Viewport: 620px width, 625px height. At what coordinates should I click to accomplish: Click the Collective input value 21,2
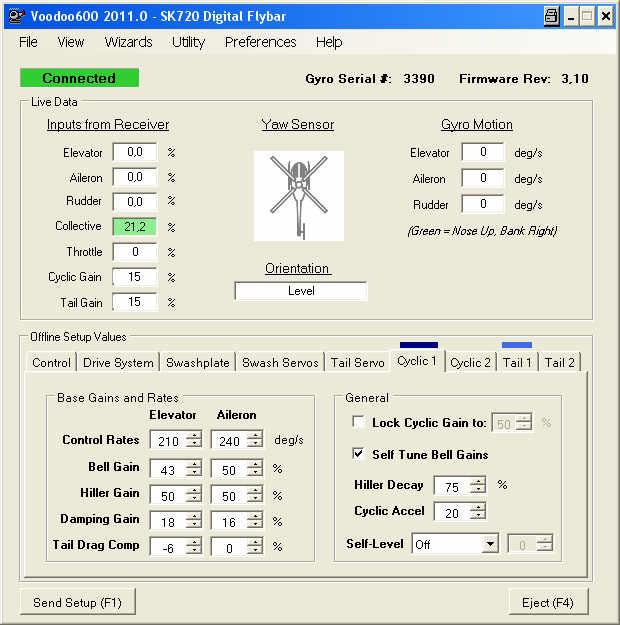[135, 226]
